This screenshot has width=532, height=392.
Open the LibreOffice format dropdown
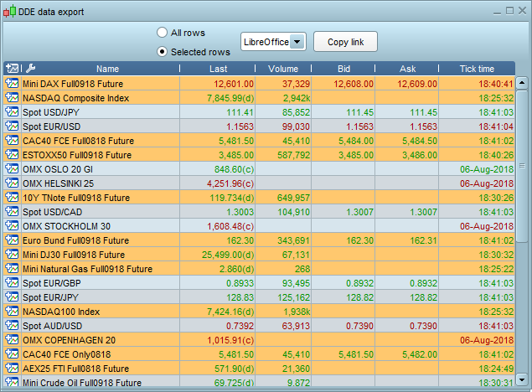297,42
